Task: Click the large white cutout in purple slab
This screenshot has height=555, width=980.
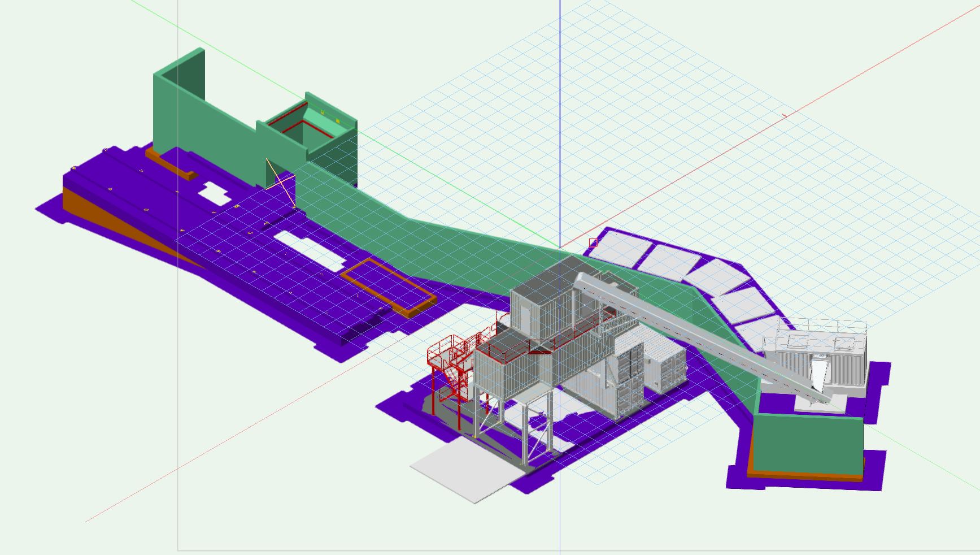Action: coord(309,249)
